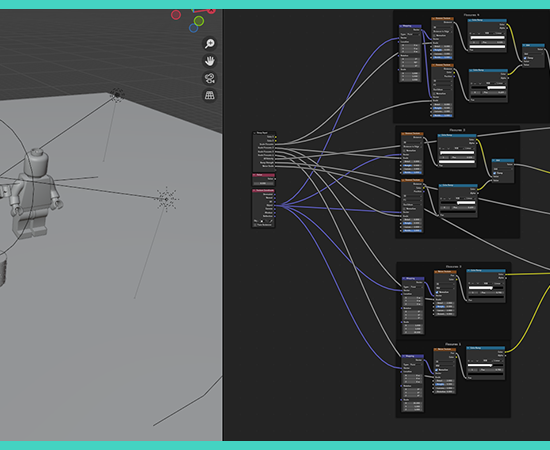Select the Value node header
This screenshot has width=550, height=450.
click(x=263, y=175)
